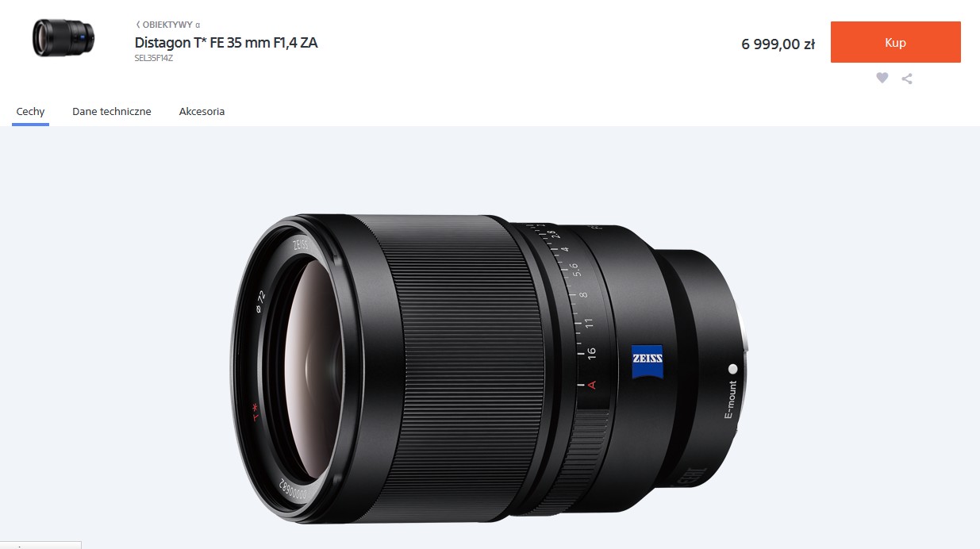Click the red A mark on the aperture ring
Screen dimensions: 980x549
(x=592, y=385)
